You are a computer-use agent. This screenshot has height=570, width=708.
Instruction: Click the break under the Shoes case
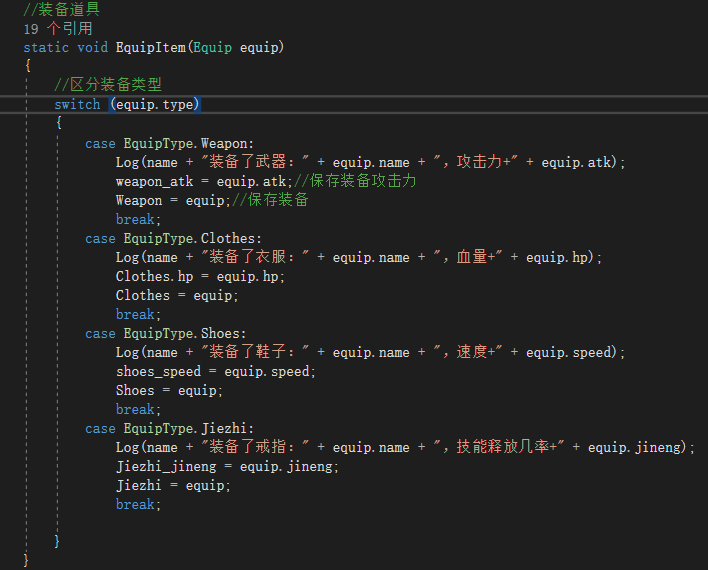coord(138,409)
